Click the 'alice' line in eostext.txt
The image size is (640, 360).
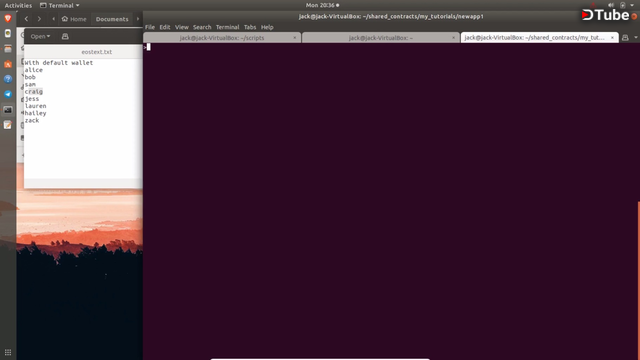point(33,70)
